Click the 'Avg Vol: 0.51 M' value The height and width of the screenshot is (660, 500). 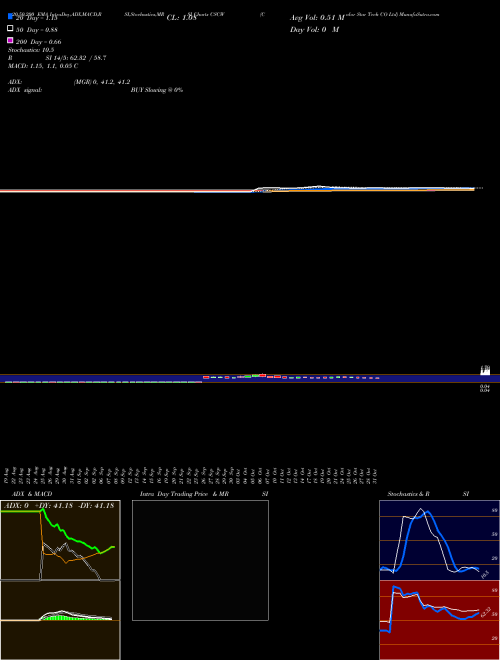(x=317, y=18)
